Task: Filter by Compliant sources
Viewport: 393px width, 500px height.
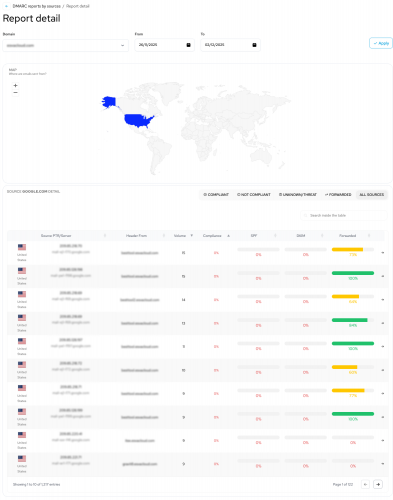Action: click(x=216, y=195)
